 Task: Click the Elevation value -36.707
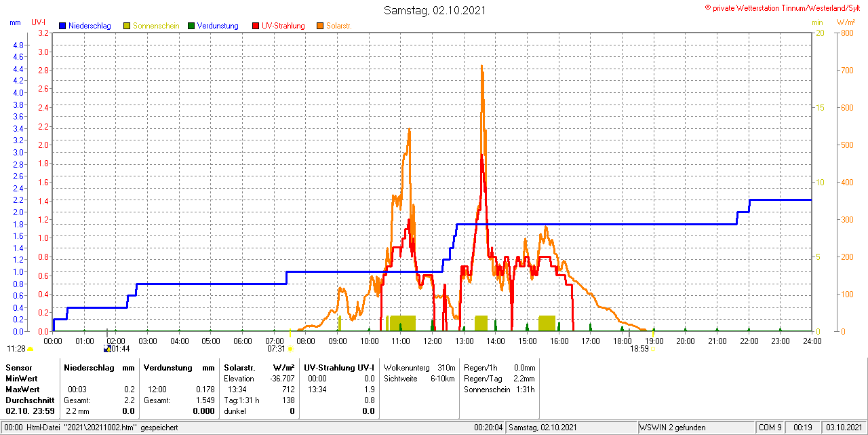point(281,378)
